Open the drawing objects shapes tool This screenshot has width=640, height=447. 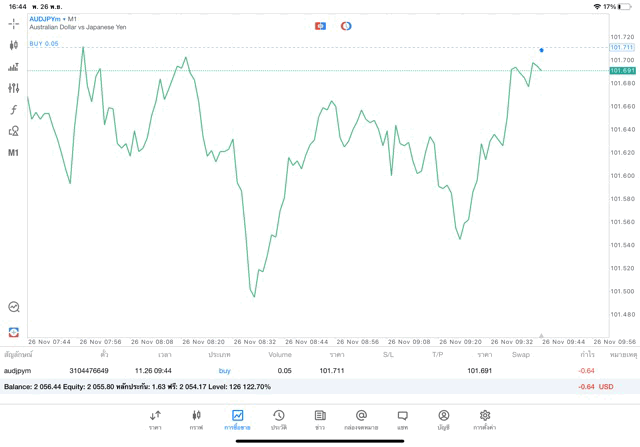[x=14, y=131]
